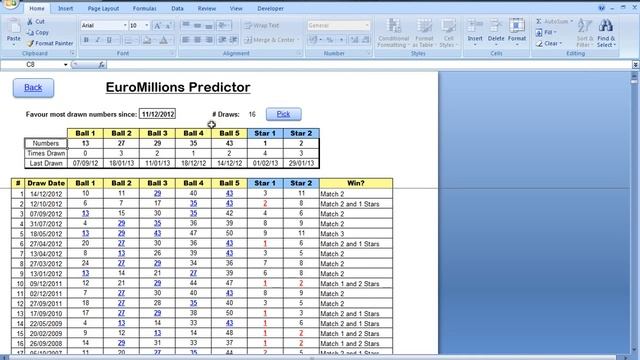The height and width of the screenshot is (360, 640).
Task: Activate the Format Painter brush
Action: pyautogui.click(x=30, y=43)
